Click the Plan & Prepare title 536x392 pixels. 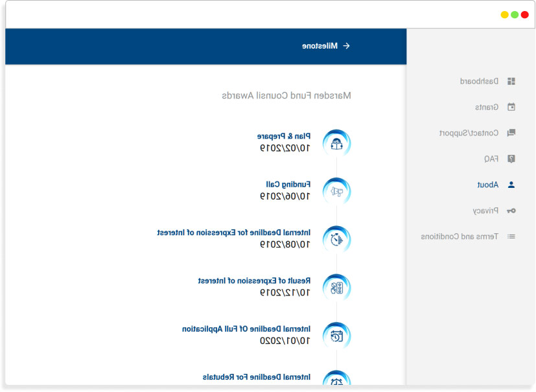tap(283, 137)
